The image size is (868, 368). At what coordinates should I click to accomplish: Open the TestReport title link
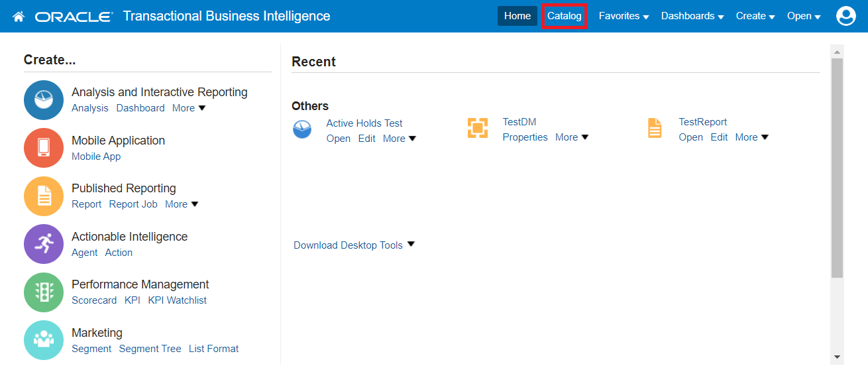tap(703, 122)
